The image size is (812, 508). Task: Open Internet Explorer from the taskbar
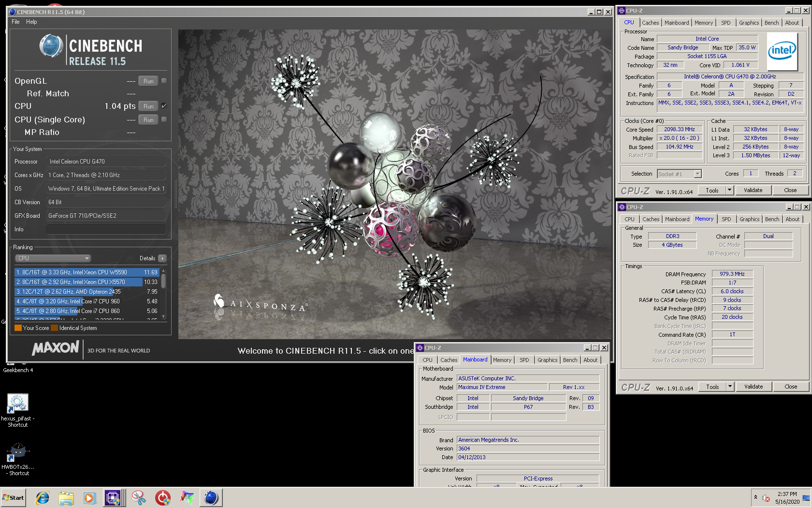(x=43, y=497)
